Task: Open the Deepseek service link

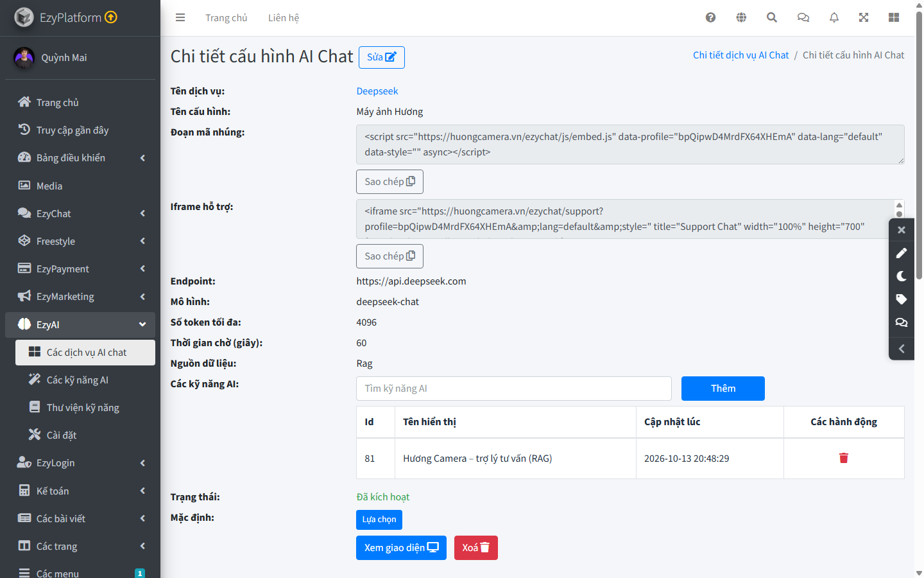Action: pyautogui.click(x=377, y=91)
